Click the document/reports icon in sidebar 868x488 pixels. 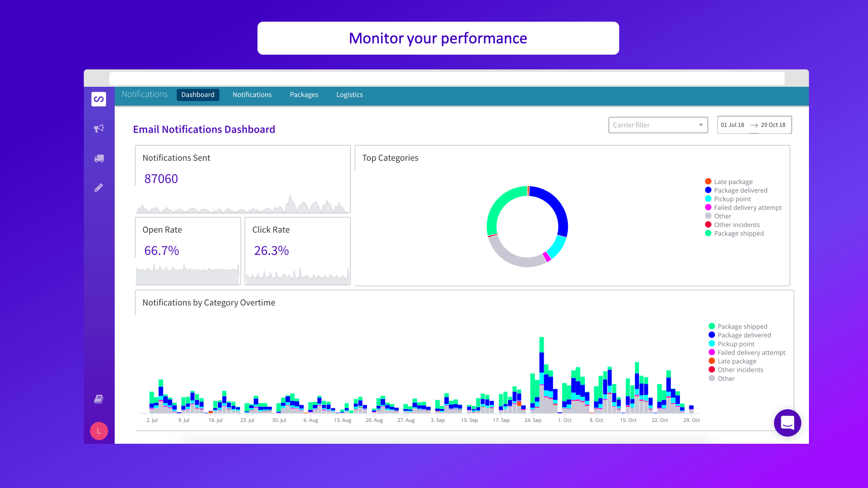(99, 399)
